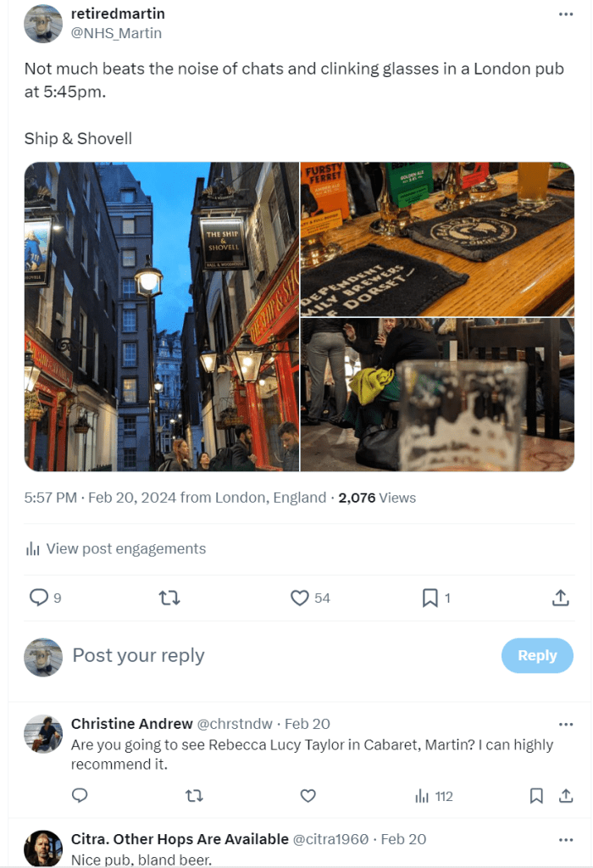Bookmark Christine Andrew's reply

[536, 796]
